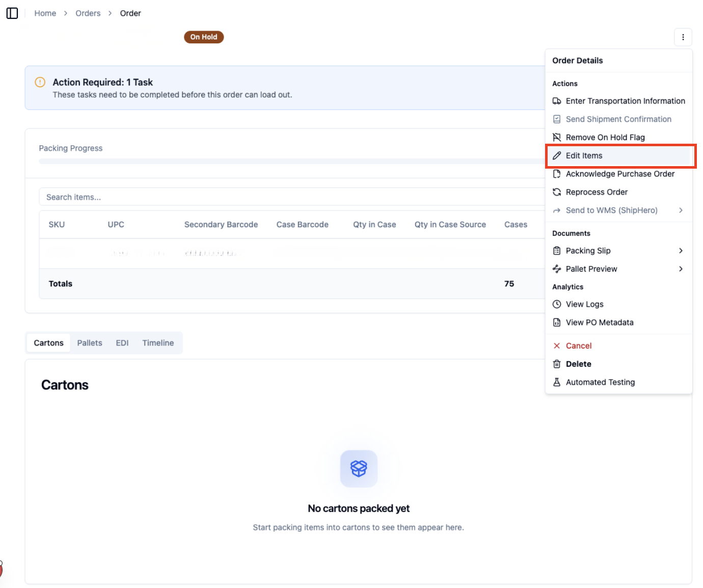The height and width of the screenshot is (588, 703).
Task: Click the Acknowledge Purchase Order document icon
Action: [557, 174]
